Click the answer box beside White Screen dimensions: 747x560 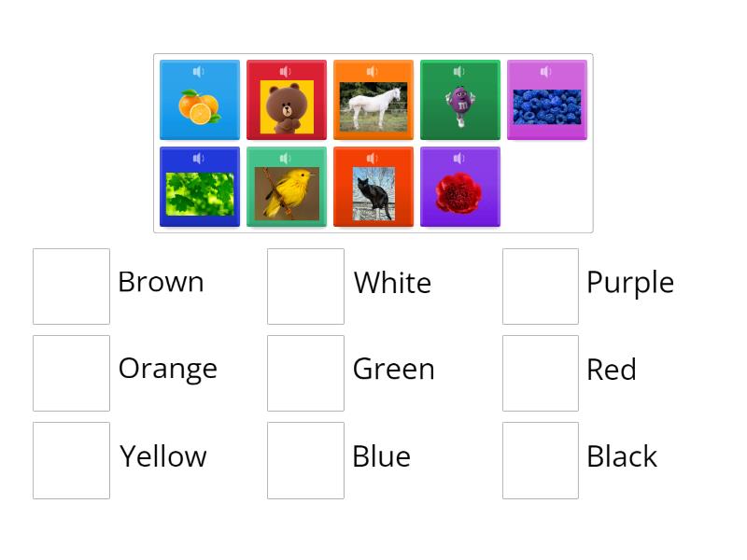(306, 286)
